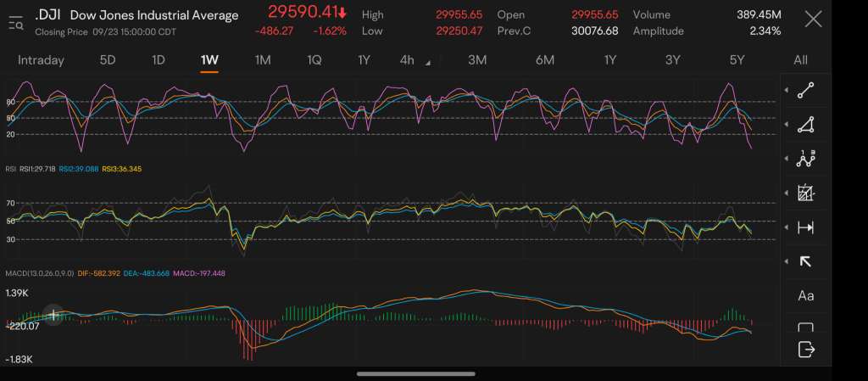Click the DIF:-582.392 value
This screenshot has width=868, height=381.
pyautogui.click(x=99, y=273)
